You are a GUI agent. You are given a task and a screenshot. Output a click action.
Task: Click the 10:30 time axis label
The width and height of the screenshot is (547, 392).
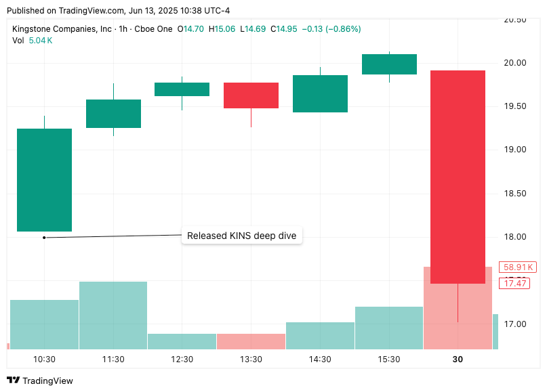44,360
